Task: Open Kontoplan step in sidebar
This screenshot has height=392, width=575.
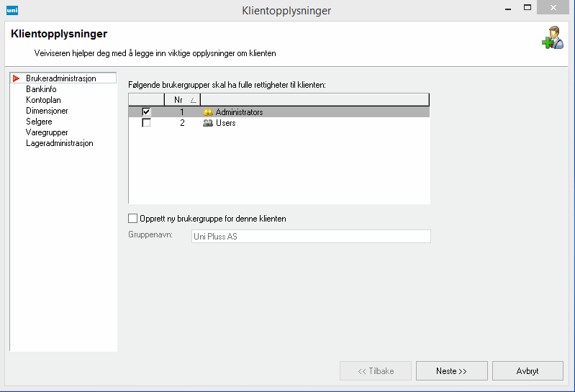Action: tap(42, 100)
